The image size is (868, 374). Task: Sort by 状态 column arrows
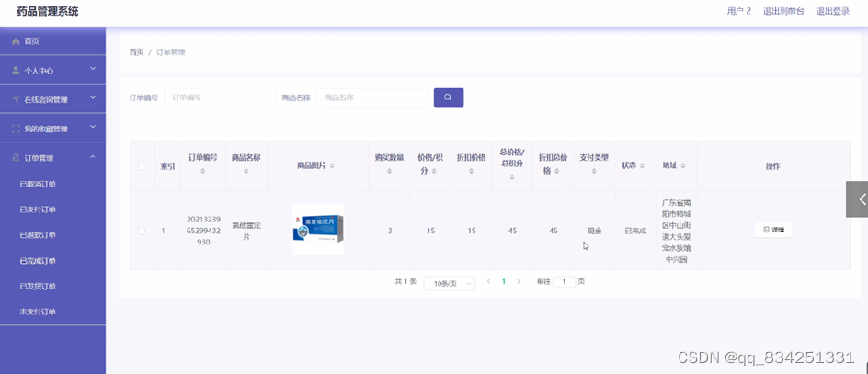click(x=642, y=166)
